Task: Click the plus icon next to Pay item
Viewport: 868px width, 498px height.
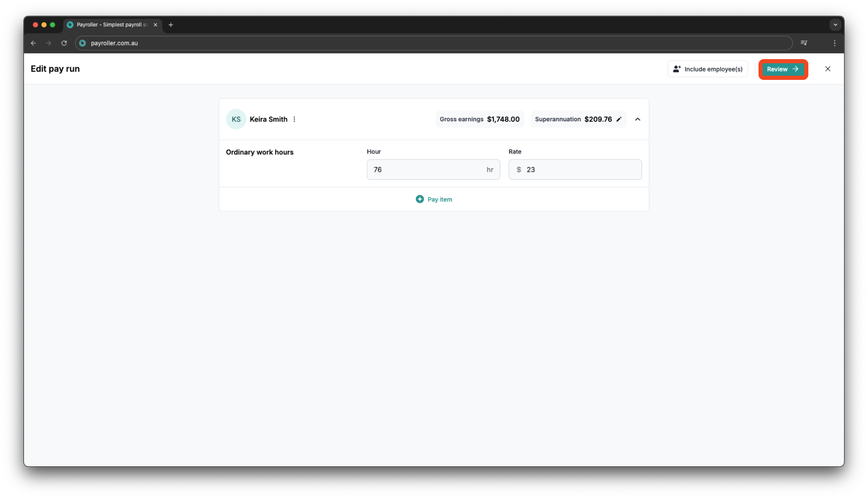Action: coord(420,199)
